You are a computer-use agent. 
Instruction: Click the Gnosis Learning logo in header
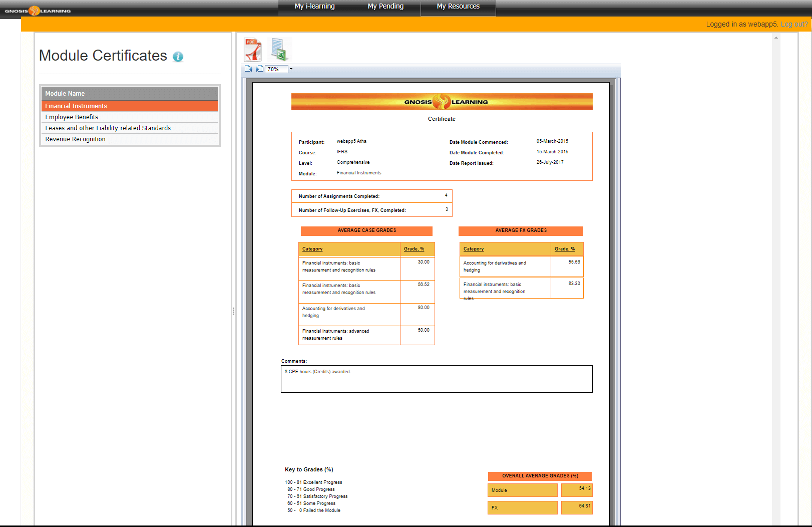click(x=38, y=11)
